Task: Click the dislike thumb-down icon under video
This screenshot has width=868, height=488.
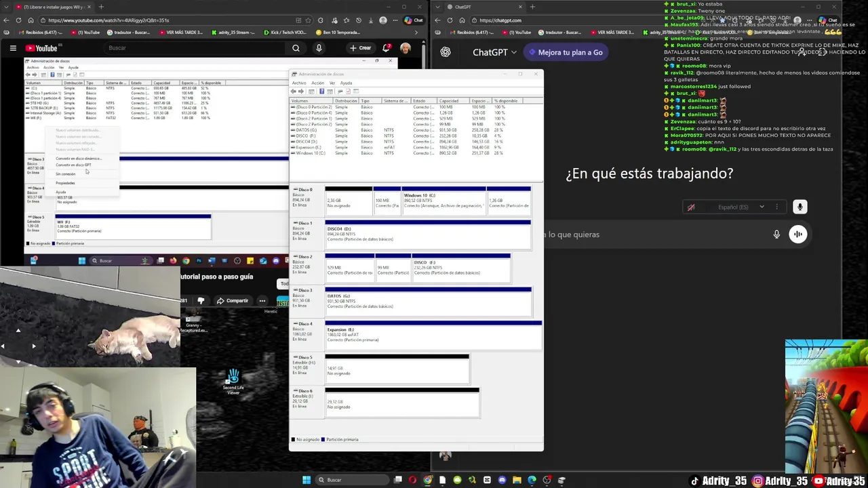Action: pos(201,300)
